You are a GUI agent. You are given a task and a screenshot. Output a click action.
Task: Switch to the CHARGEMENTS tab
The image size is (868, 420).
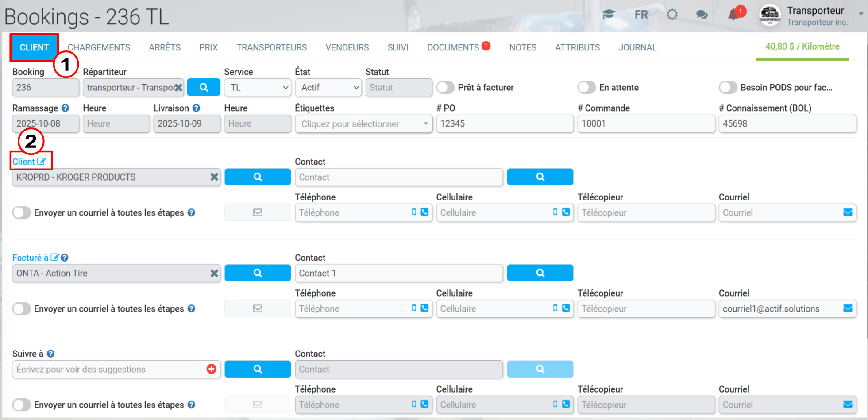pyautogui.click(x=99, y=47)
